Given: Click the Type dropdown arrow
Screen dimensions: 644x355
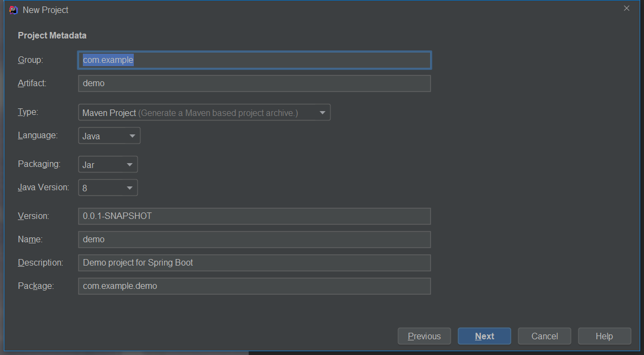Looking at the screenshot, I should [322, 113].
